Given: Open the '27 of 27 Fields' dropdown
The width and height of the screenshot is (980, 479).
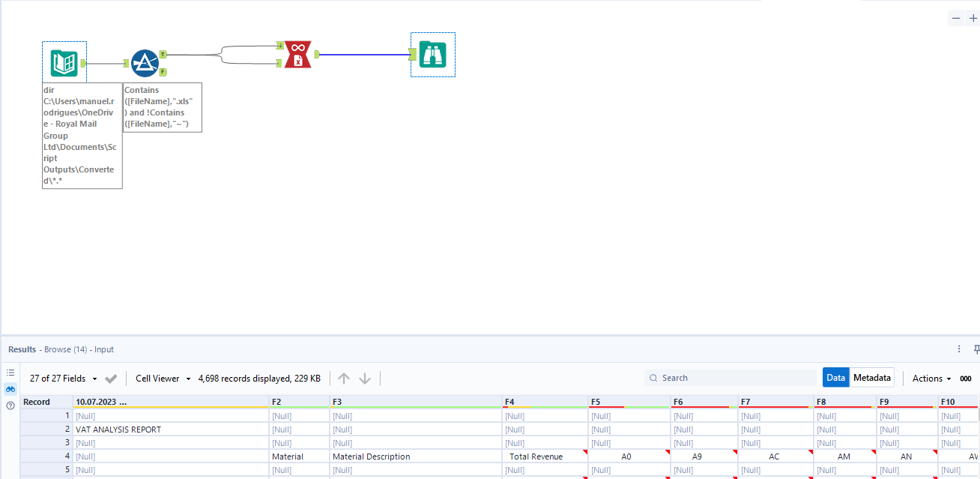Looking at the screenshot, I should click(64, 378).
